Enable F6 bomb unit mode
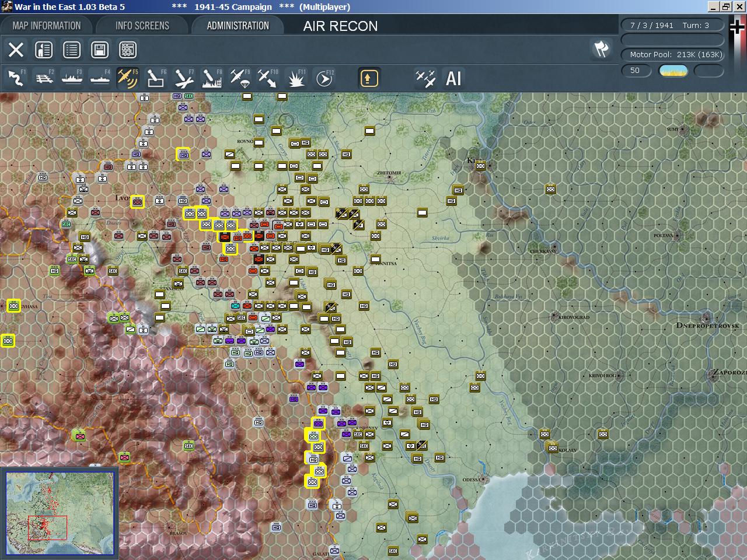 pos(156,78)
